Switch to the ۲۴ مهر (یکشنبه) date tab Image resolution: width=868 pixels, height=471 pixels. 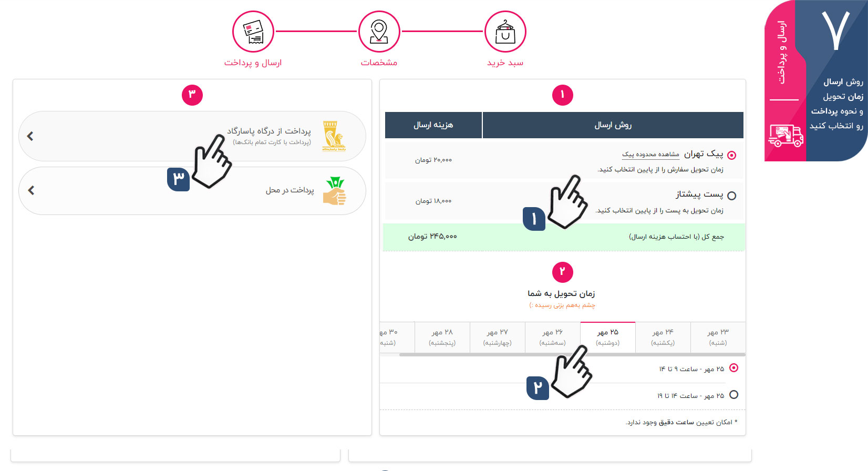[663, 337]
